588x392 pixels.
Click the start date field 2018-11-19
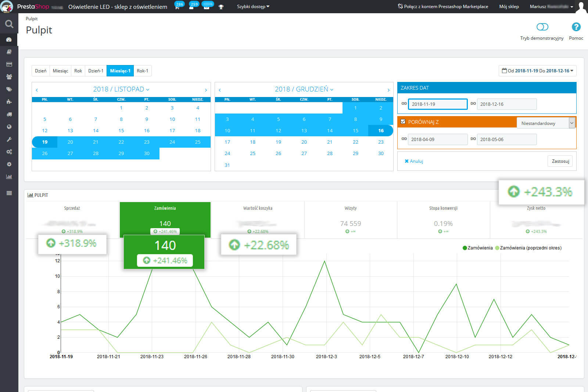pyautogui.click(x=437, y=104)
